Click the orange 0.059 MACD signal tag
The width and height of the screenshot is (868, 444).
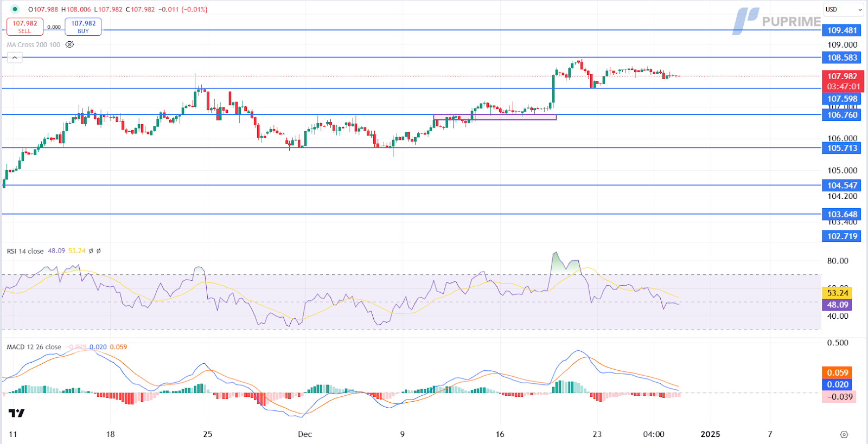(837, 372)
